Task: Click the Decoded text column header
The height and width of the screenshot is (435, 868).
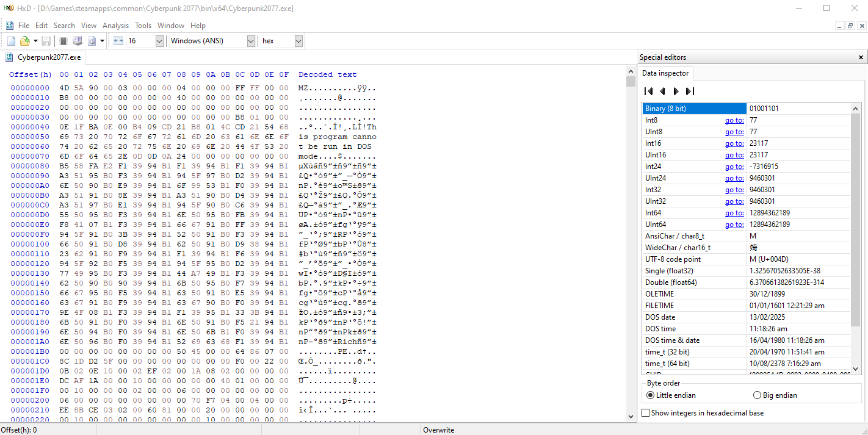Action: pos(328,74)
